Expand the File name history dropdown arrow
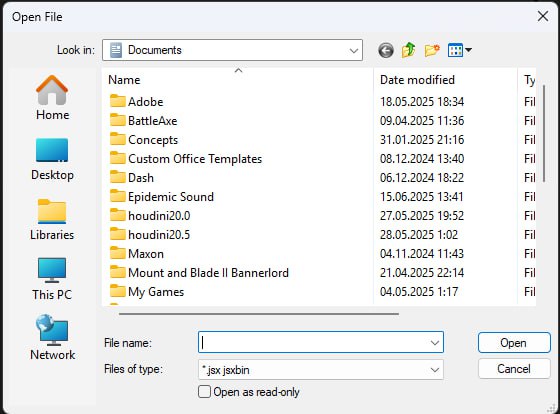560x414 pixels. (435, 343)
